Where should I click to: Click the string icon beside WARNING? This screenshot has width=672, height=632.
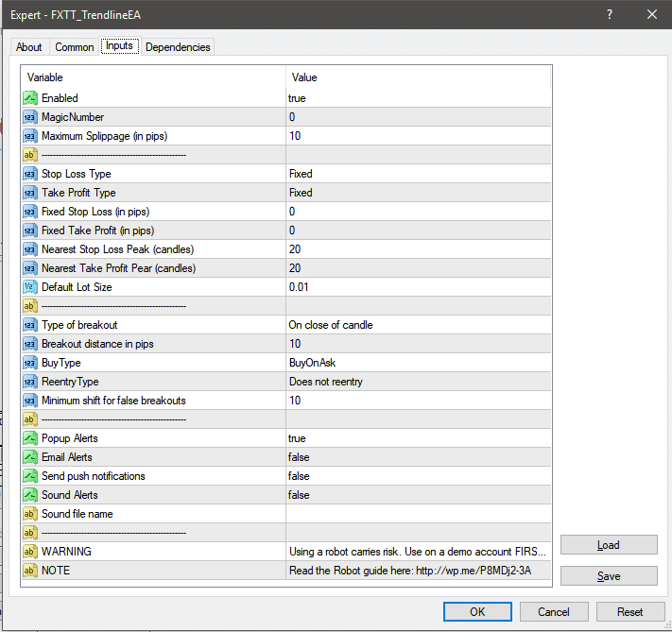pyautogui.click(x=30, y=551)
